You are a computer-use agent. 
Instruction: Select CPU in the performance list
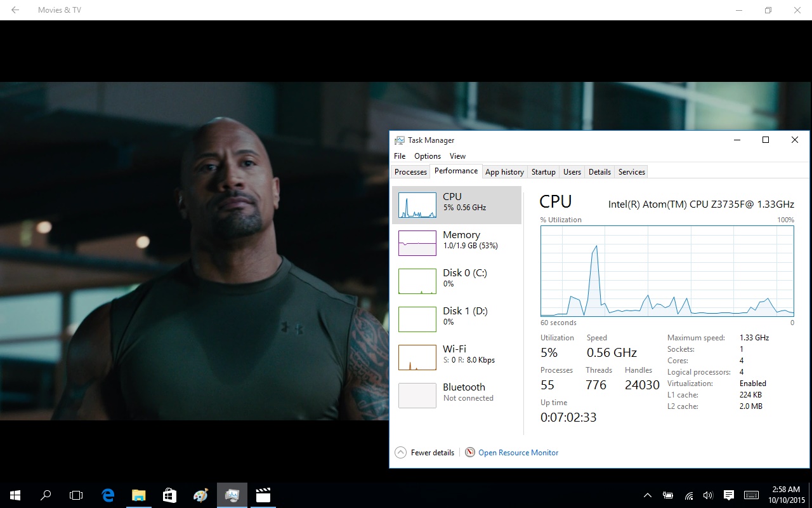[457, 205]
